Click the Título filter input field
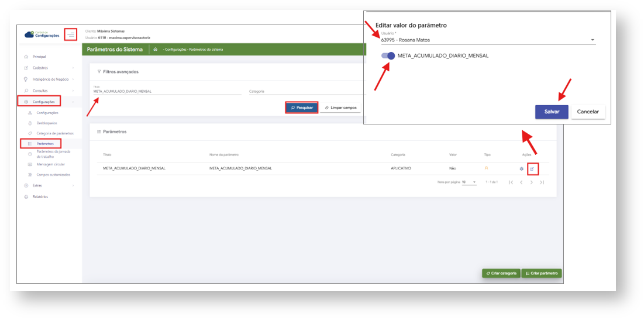Viewport: 644px width, 319px height. (167, 90)
